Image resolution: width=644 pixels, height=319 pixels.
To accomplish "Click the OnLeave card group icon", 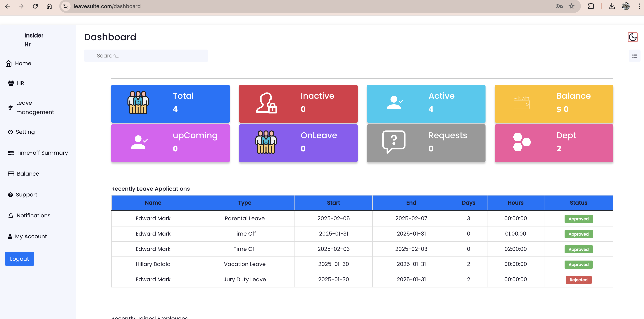I will (266, 142).
